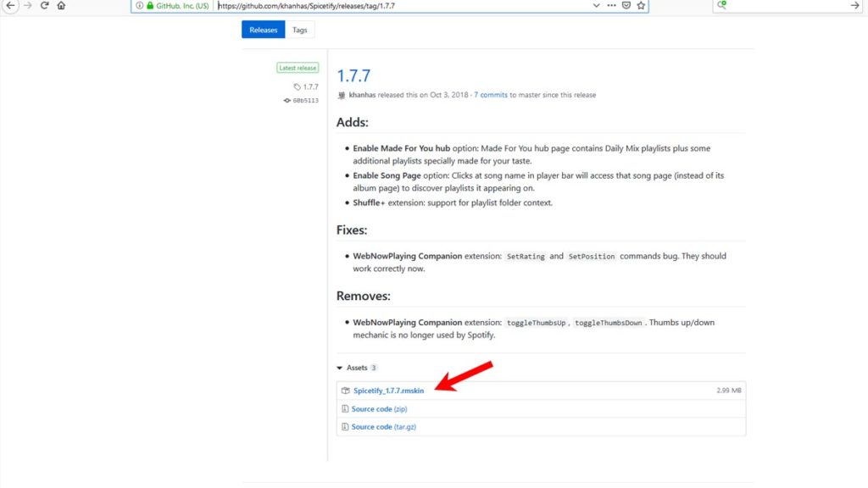Download Source code (zip)
The height and width of the screenshot is (488, 868).
point(379,409)
